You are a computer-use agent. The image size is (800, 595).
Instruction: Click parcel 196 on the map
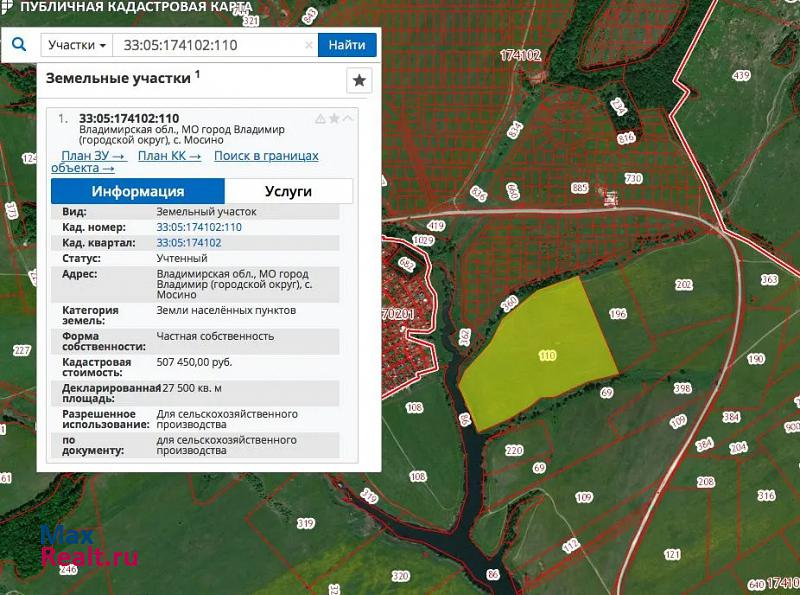pos(617,314)
